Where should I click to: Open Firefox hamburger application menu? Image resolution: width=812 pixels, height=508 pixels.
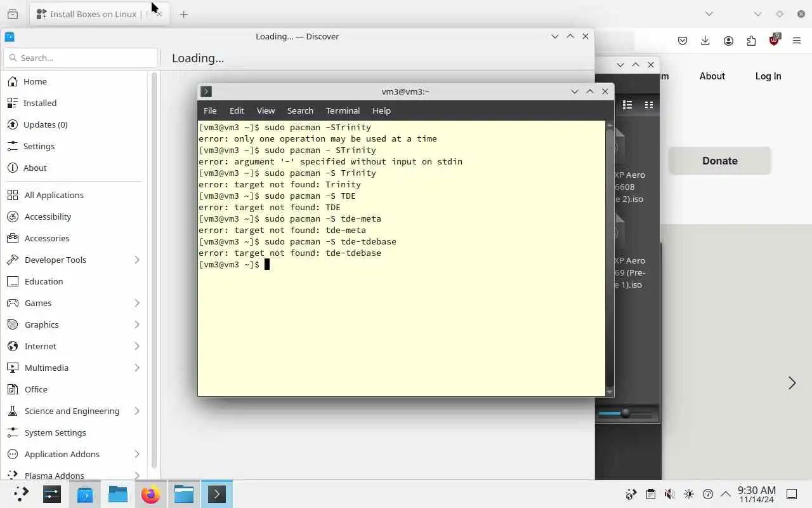coord(797,41)
